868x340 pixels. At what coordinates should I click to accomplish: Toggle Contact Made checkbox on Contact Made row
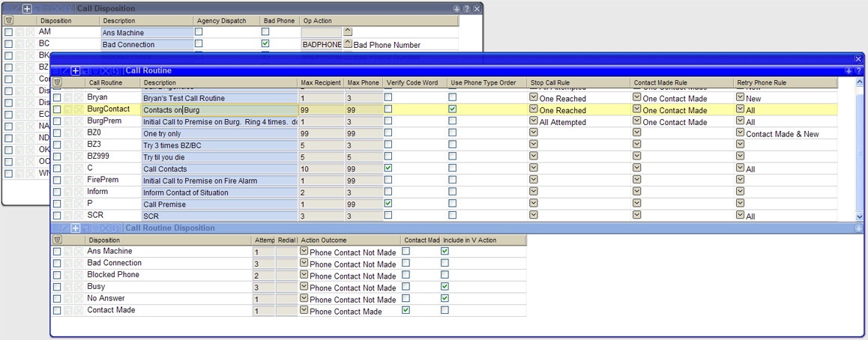pyautogui.click(x=406, y=310)
